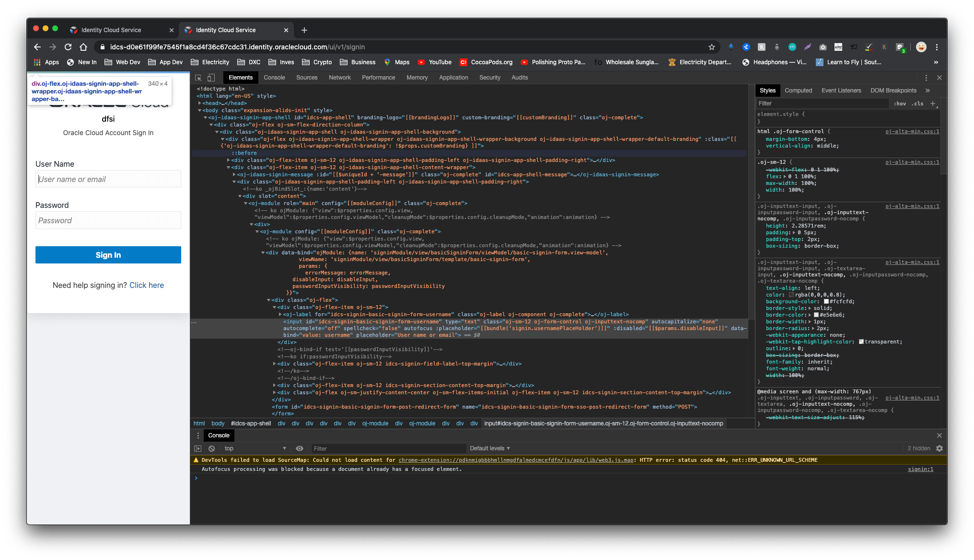This screenshot has width=974, height=560.
Task: Click the User Name input field
Action: pyautogui.click(x=108, y=179)
